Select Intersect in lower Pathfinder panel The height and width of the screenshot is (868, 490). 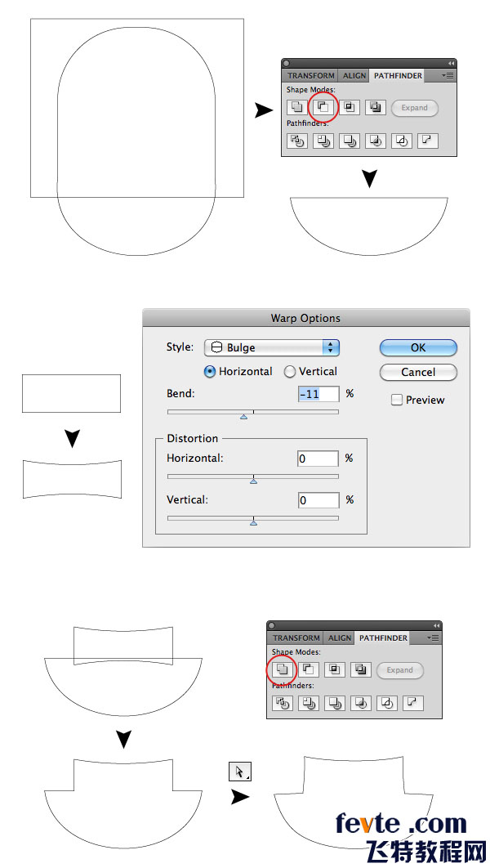[x=335, y=670]
